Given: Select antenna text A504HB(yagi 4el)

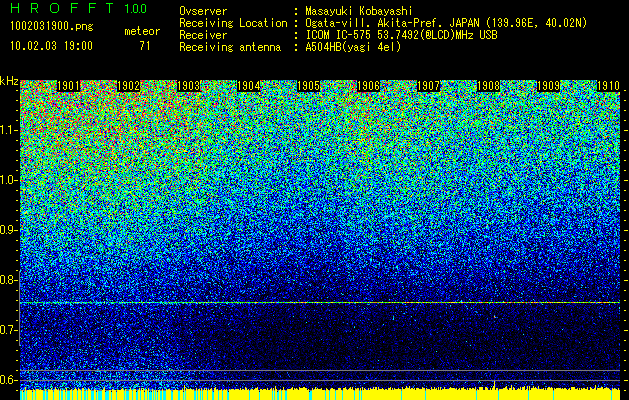Looking at the screenshot, I should tap(353, 47).
